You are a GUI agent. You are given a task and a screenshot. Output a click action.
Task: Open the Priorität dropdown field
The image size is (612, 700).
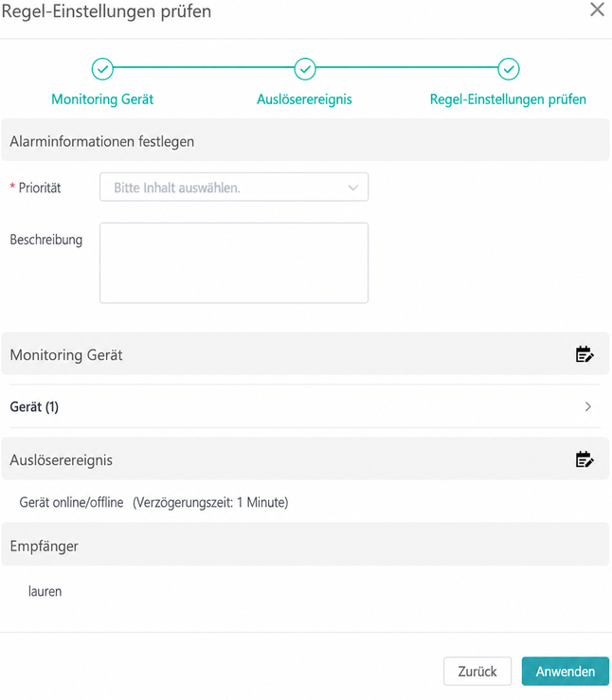pos(234,187)
